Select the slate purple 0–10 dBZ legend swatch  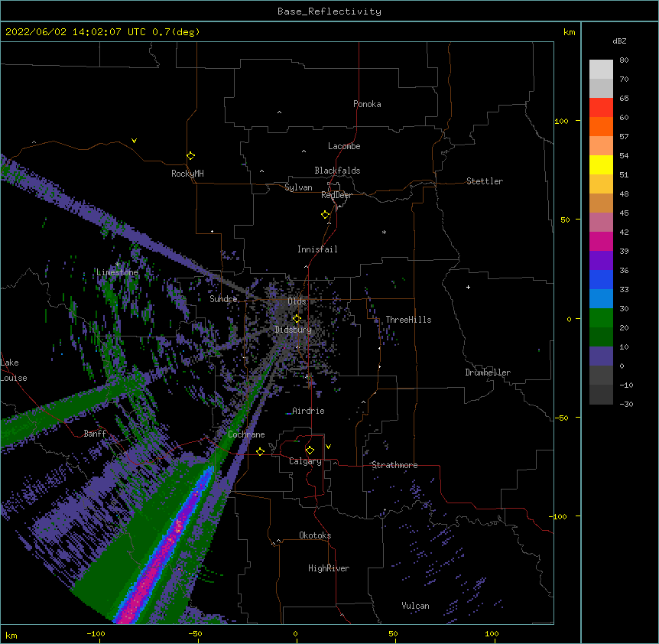click(x=601, y=356)
